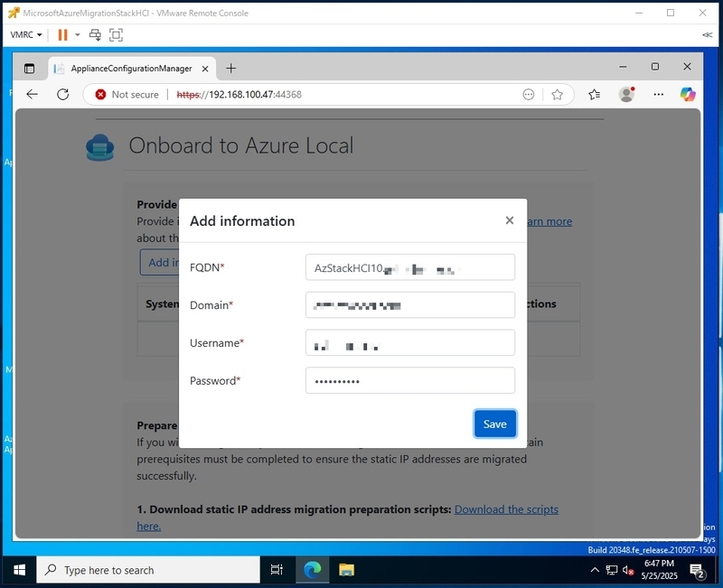The image size is (723, 588).
Task: Open the Learn more link
Action: (549, 221)
